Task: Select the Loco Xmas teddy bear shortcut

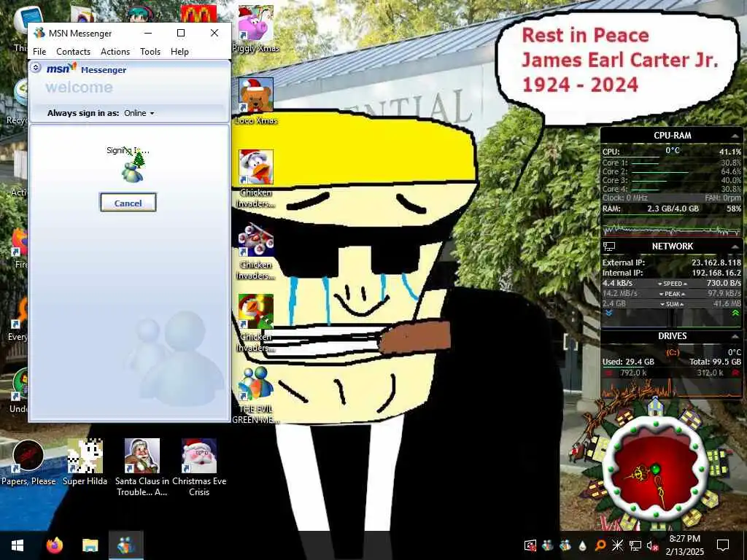Action: 256,101
